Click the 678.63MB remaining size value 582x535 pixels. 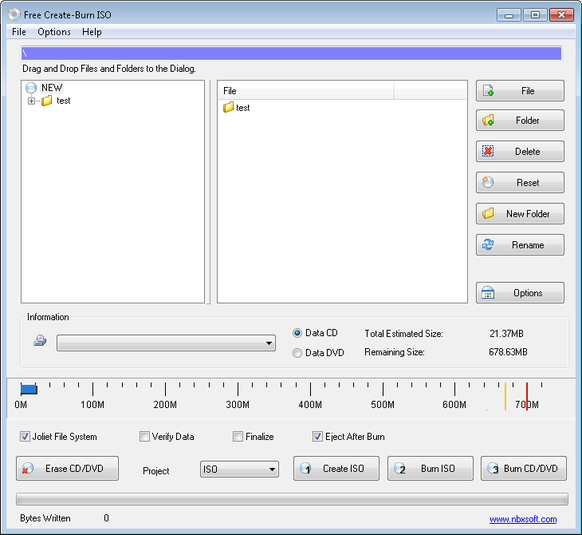point(508,352)
